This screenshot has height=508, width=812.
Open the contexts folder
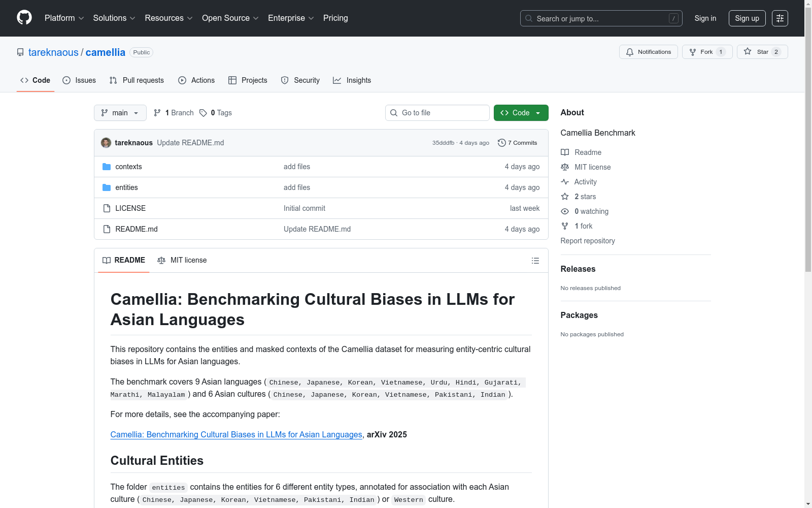pyautogui.click(x=128, y=167)
